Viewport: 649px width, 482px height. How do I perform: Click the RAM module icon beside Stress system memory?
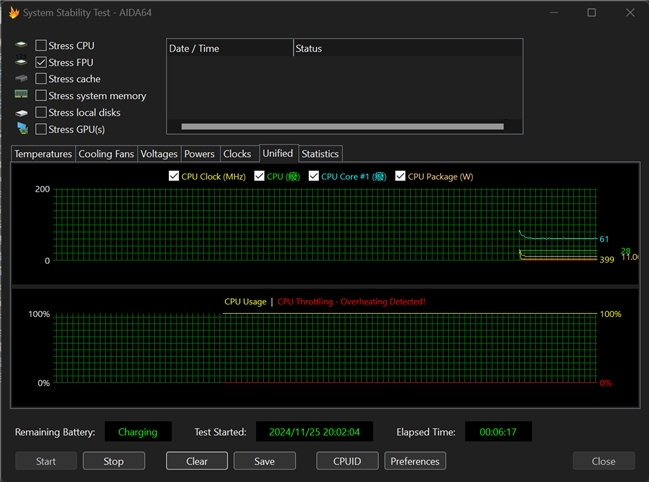(21, 95)
